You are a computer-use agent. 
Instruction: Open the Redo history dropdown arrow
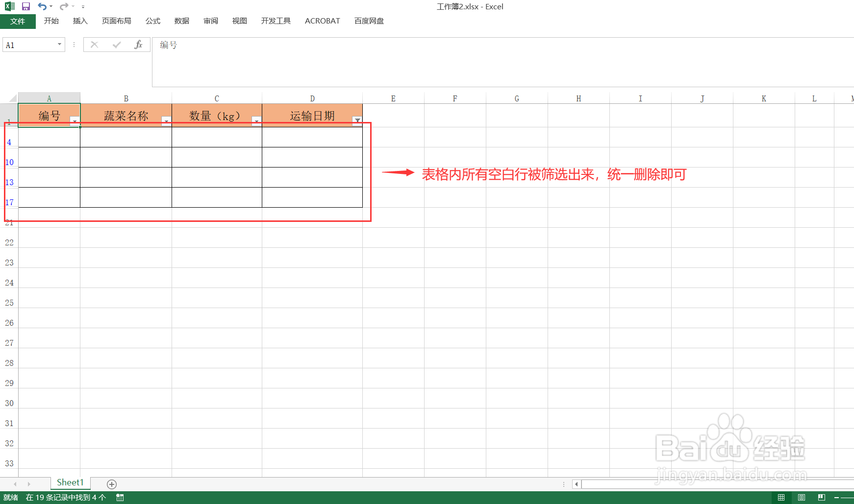click(x=73, y=6)
